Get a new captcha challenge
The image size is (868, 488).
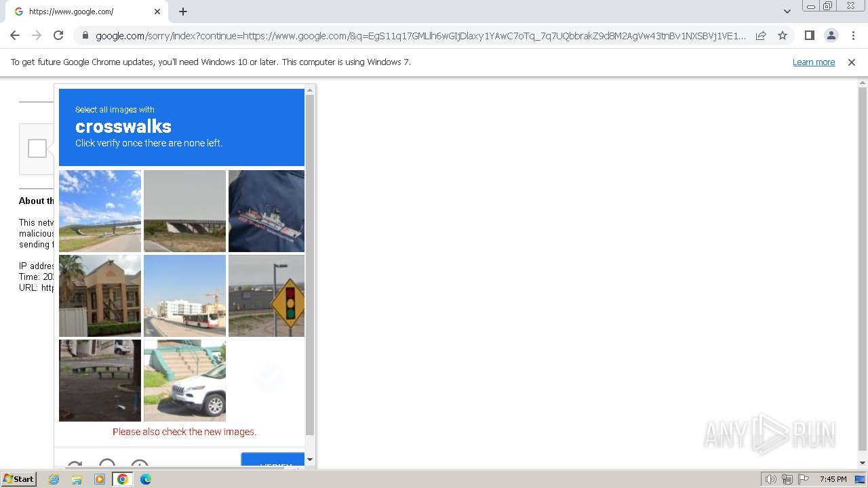(x=75, y=465)
